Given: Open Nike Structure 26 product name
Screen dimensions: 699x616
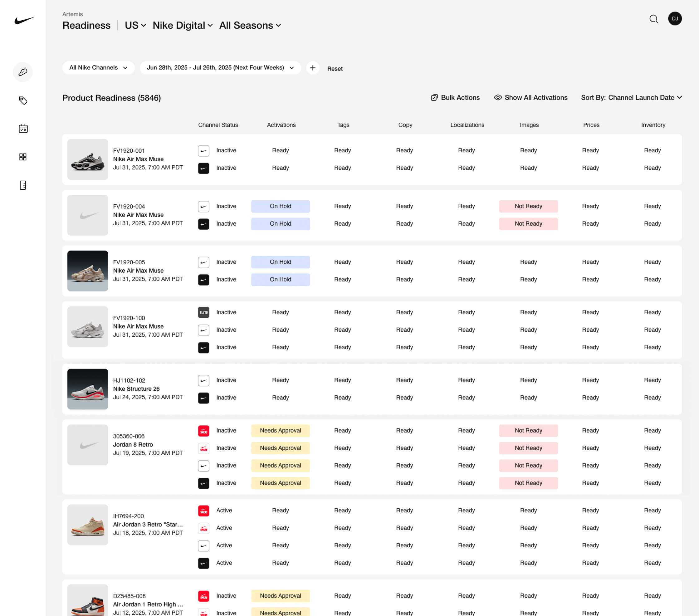Looking at the screenshot, I should [x=136, y=389].
